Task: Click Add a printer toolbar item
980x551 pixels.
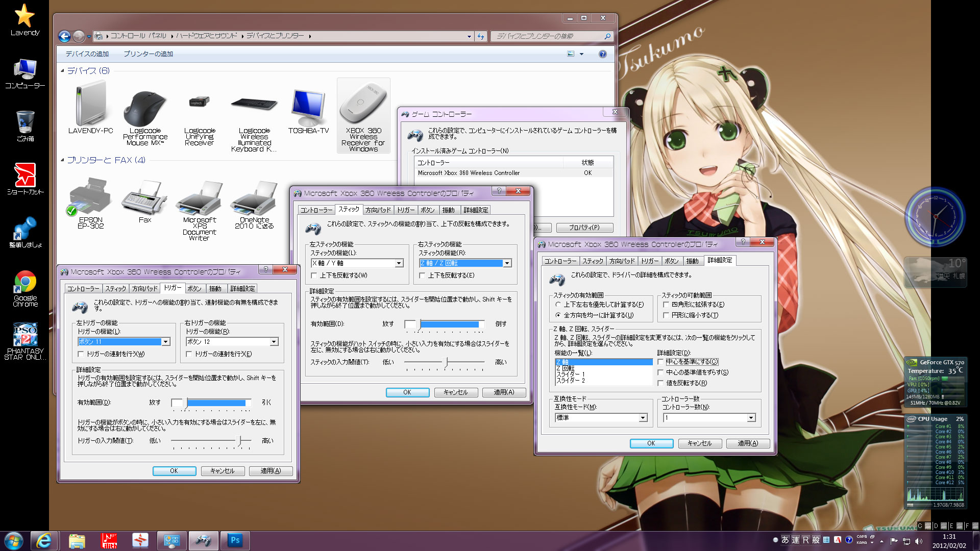Action: coord(148,54)
